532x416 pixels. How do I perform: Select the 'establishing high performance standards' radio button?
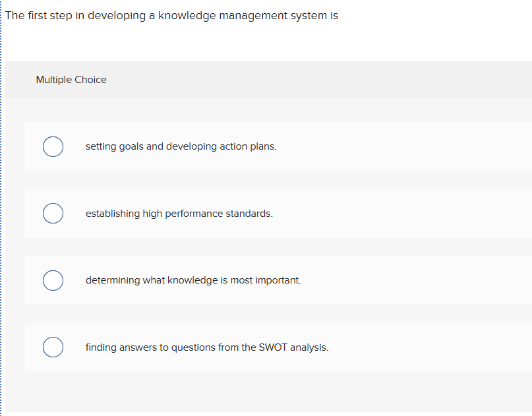click(x=53, y=213)
